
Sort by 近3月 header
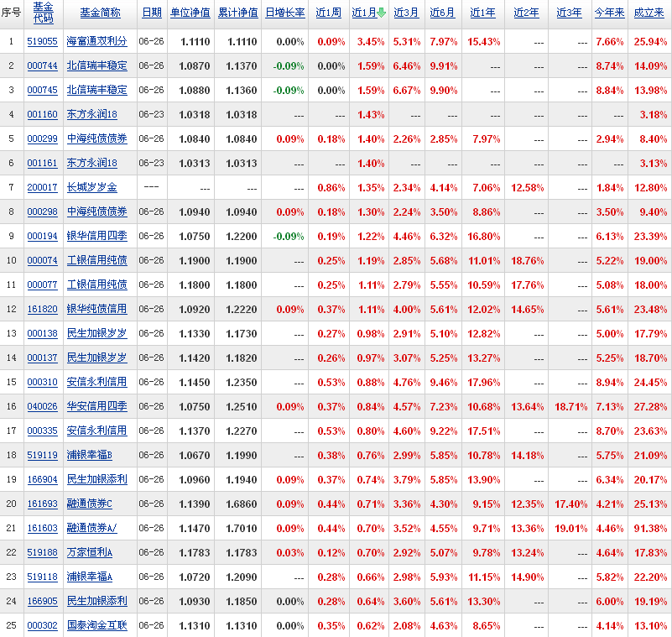(406, 13)
